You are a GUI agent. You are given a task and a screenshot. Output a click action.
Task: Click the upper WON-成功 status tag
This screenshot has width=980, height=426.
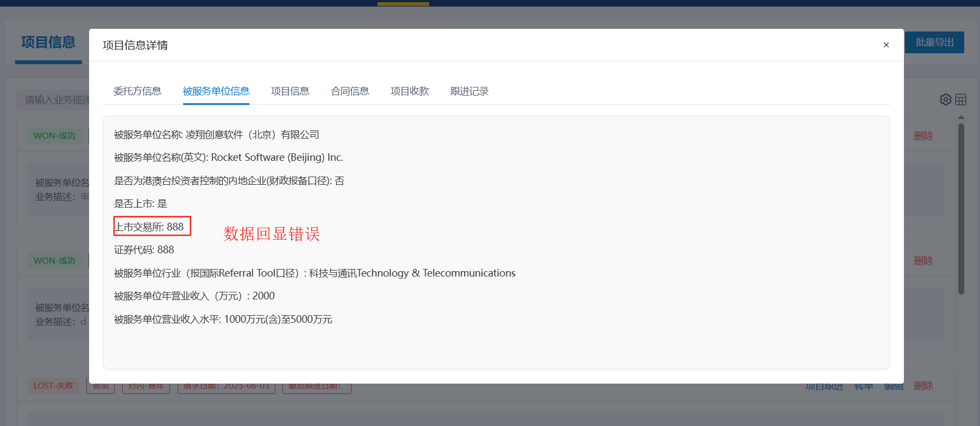point(54,136)
